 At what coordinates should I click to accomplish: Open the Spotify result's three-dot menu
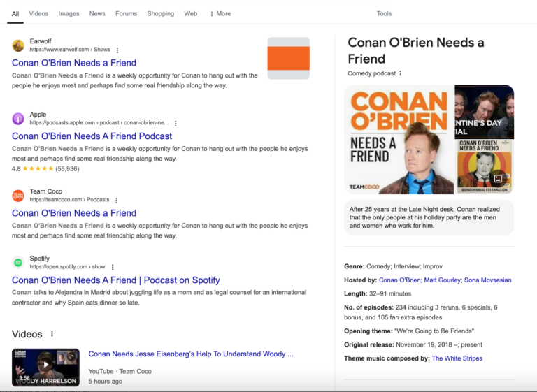click(x=113, y=267)
